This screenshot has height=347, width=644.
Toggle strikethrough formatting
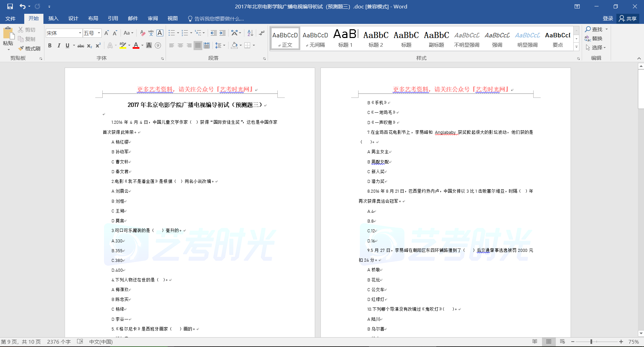click(81, 46)
